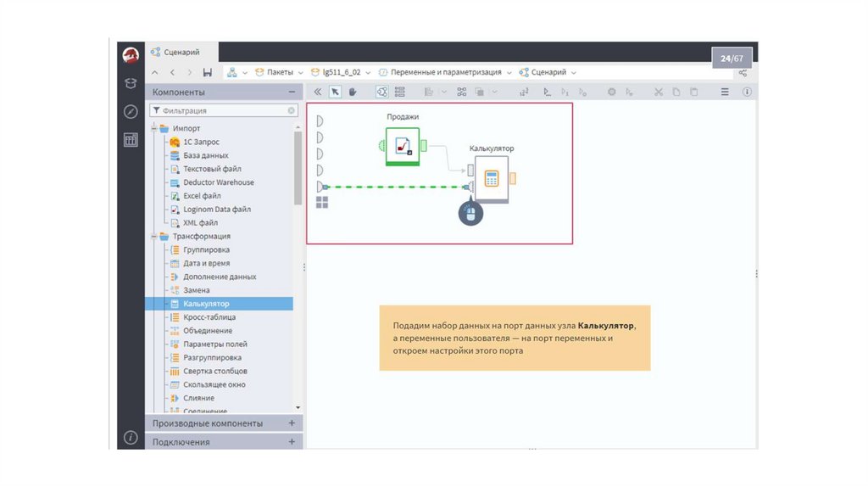Open the Сценарий tab
This screenshot has width=868, height=487.
181,53
